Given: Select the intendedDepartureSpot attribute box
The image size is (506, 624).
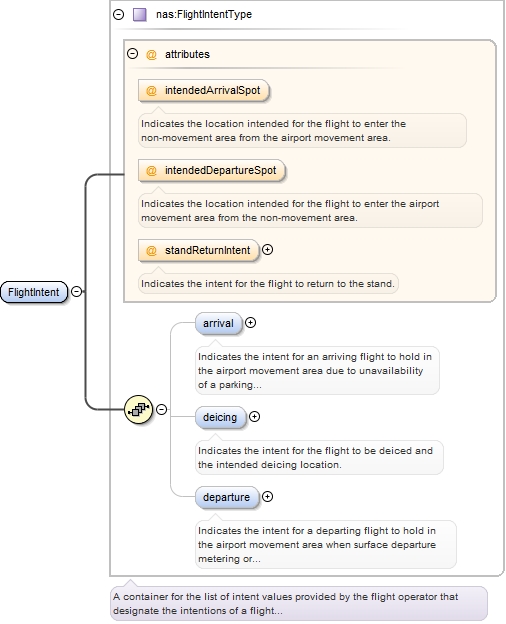Looking at the screenshot, I should 212,171.
